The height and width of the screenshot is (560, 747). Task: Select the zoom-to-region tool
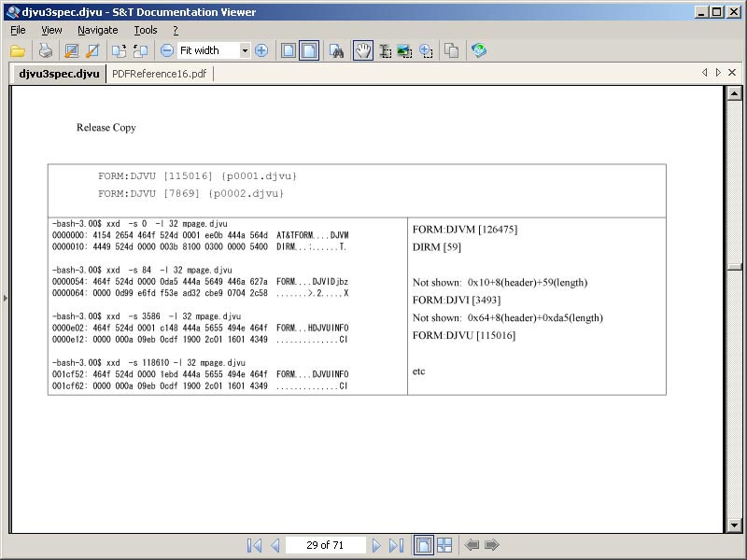point(426,50)
